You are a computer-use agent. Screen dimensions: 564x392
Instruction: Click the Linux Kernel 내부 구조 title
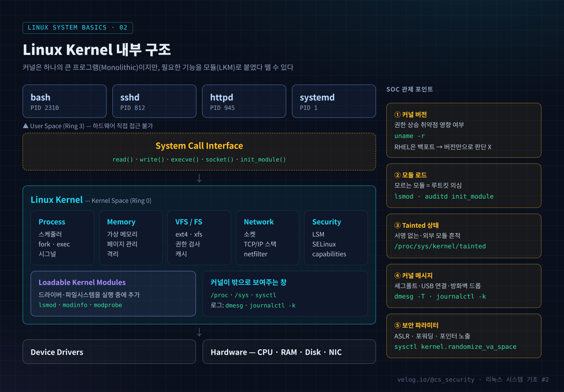(x=97, y=50)
